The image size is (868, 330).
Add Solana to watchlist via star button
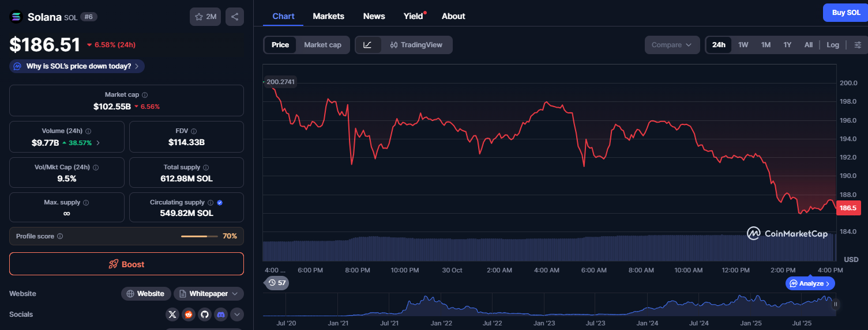[x=205, y=17]
